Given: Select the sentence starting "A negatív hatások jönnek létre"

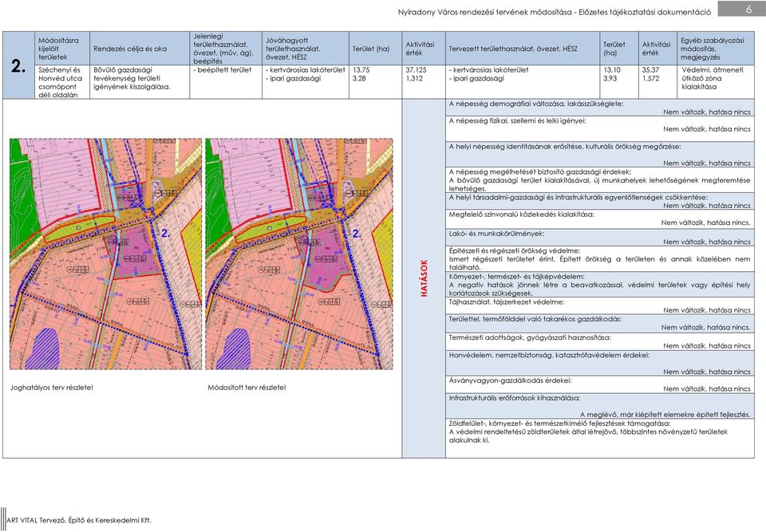Looking at the screenshot, I should (599, 290).
